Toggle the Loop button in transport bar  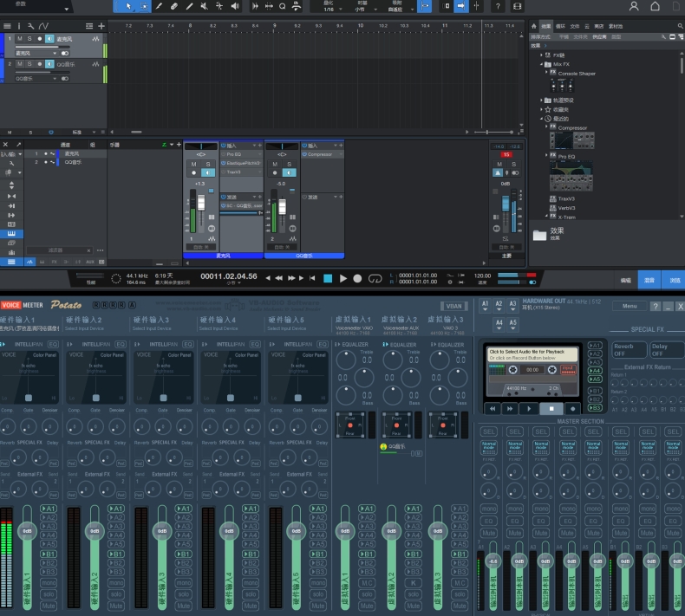375,278
